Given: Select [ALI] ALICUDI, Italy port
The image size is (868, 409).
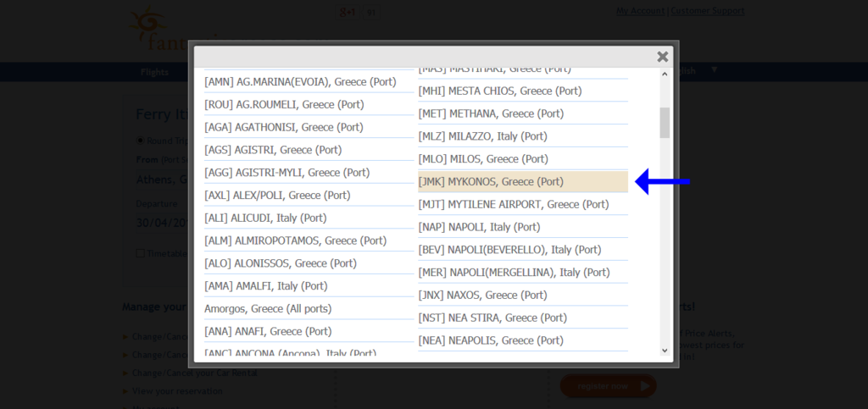Looking at the screenshot, I should (x=309, y=218).
